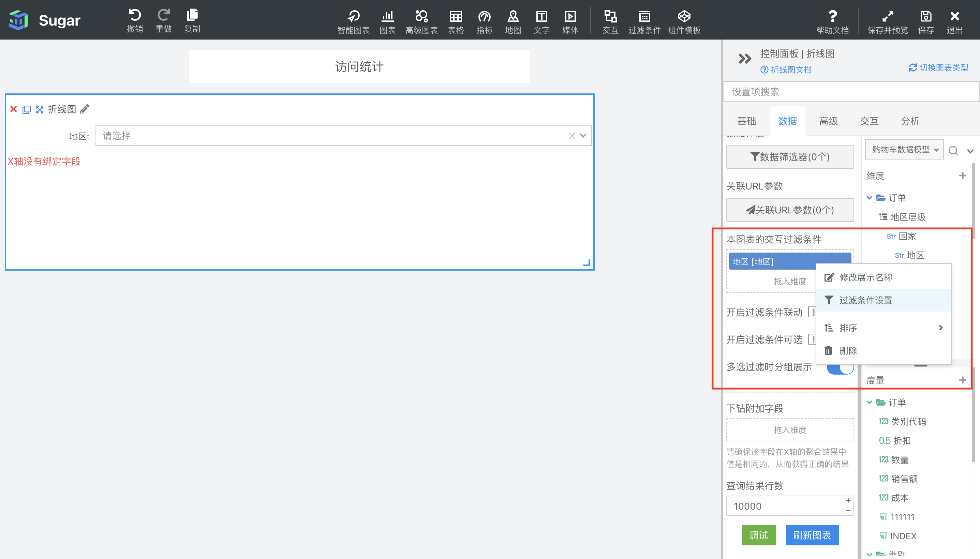Image resolution: width=980 pixels, height=559 pixels.
Task: Open the 折线图文档 help link
Action: pyautogui.click(x=791, y=70)
